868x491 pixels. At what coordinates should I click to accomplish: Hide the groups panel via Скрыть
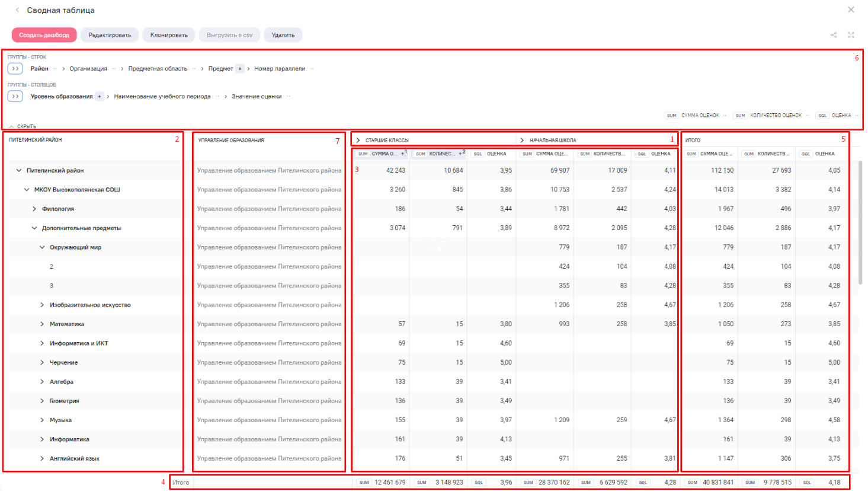[23, 126]
